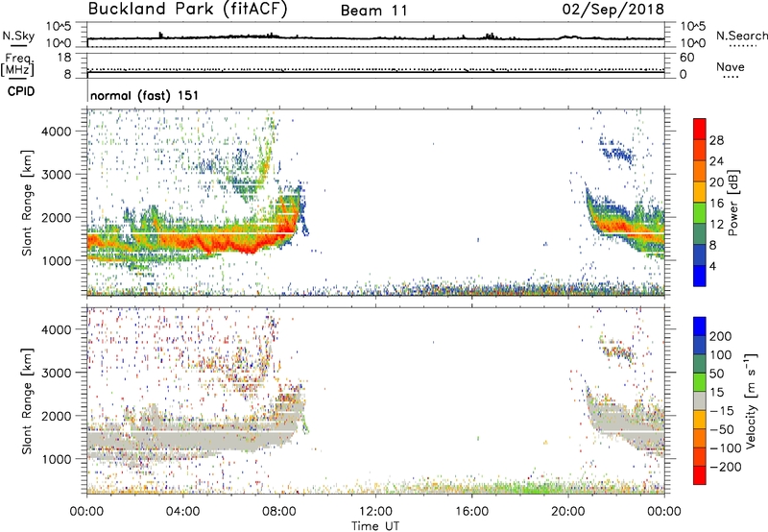
Task: Click the "24" tick on Power colorbar
Action: [x=716, y=161]
